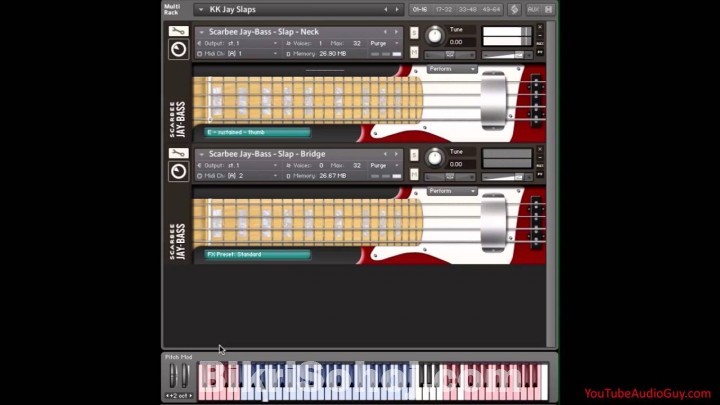Click the pan slider on Slap - Bridge
720x405 pixels.
click(450, 177)
